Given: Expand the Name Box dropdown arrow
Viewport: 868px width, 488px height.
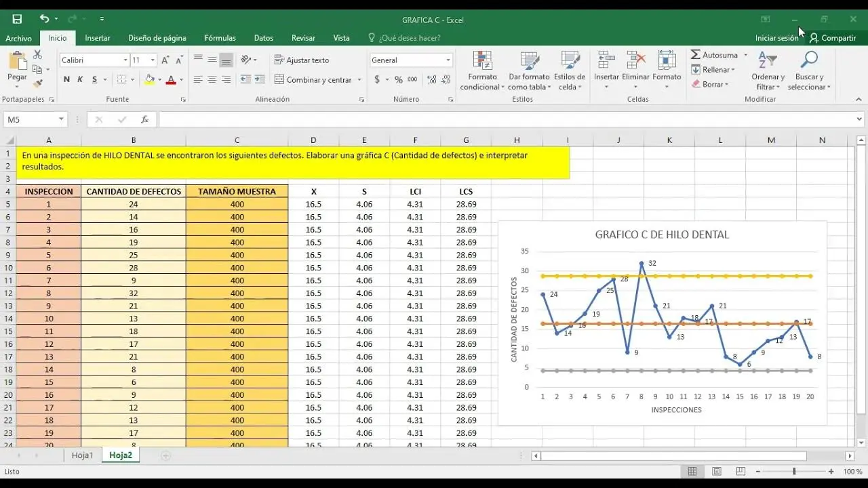Looking at the screenshot, I should (x=61, y=119).
